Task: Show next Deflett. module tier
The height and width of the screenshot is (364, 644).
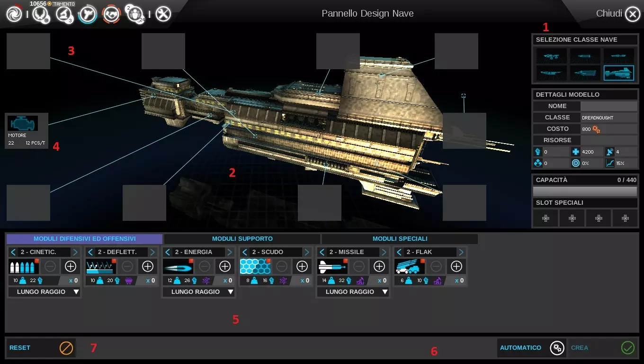Action: pos(152,252)
